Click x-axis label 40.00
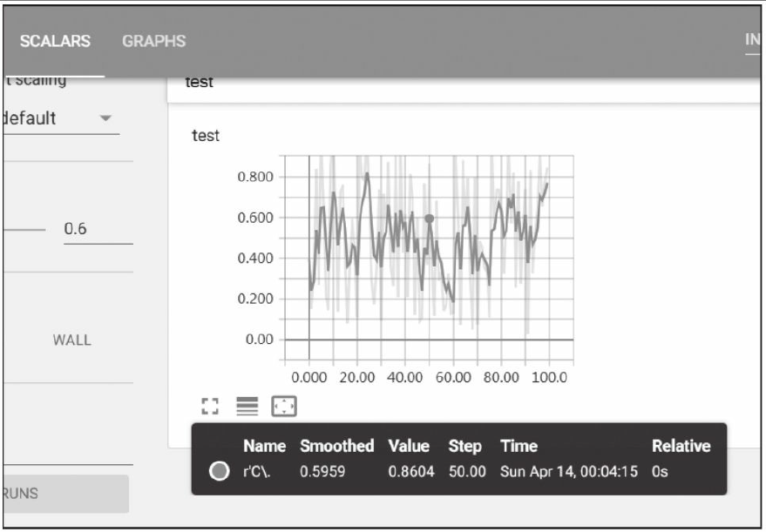766x532 pixels. 404,377
